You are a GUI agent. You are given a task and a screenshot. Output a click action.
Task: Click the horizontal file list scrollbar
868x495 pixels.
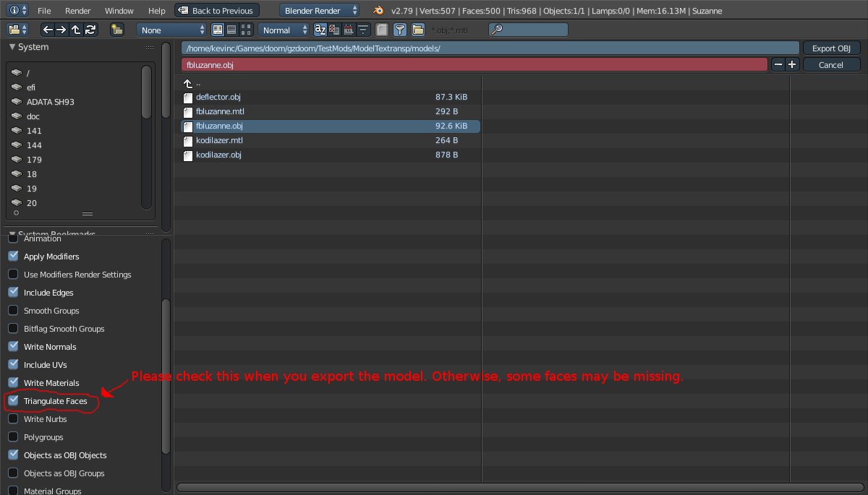[520, 487]
